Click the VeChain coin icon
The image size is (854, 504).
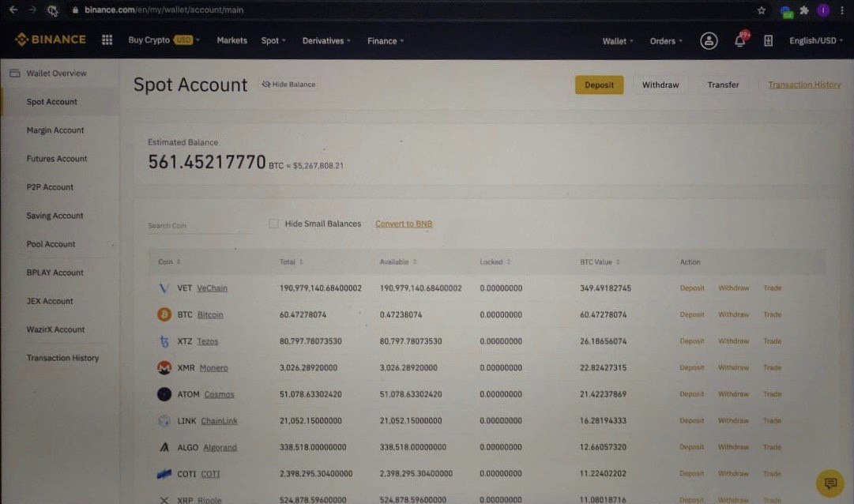pyautogui.click(x=164, y=288)
